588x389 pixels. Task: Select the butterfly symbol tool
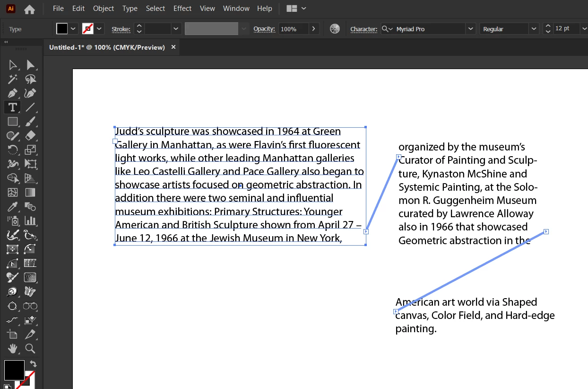[30, 292]
